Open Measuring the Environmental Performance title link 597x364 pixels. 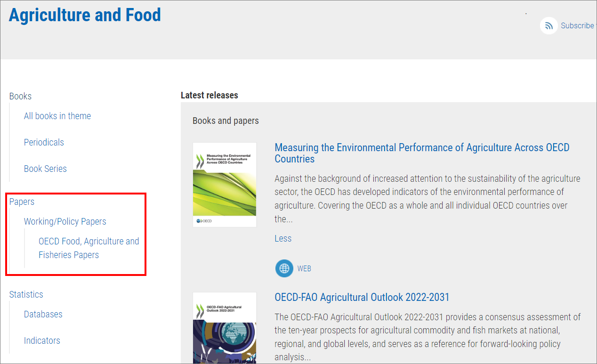[422, 153]
